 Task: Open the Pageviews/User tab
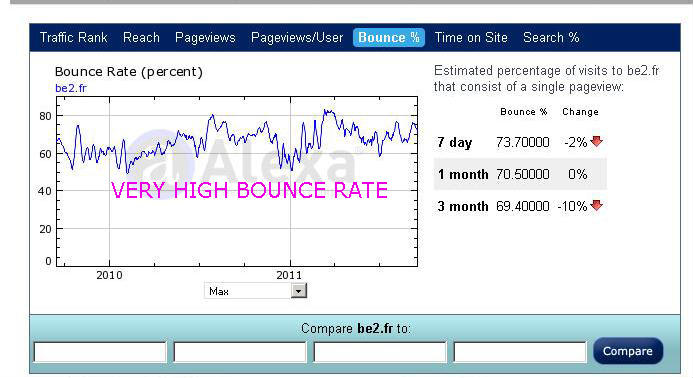click(297, 38)
